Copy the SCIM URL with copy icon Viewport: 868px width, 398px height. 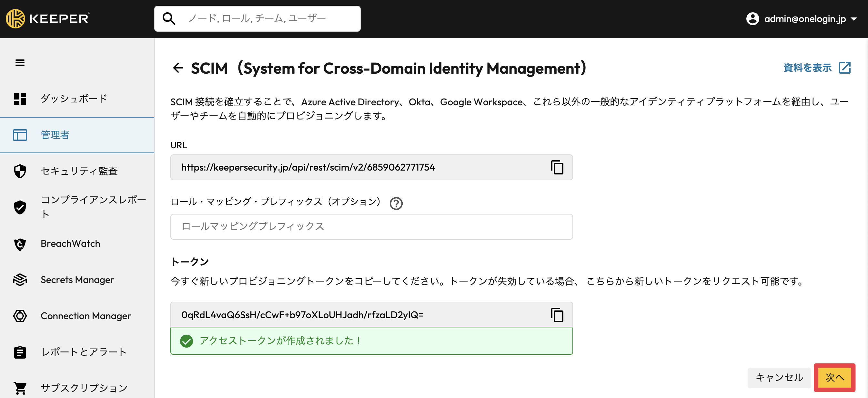tap(557, 167)
